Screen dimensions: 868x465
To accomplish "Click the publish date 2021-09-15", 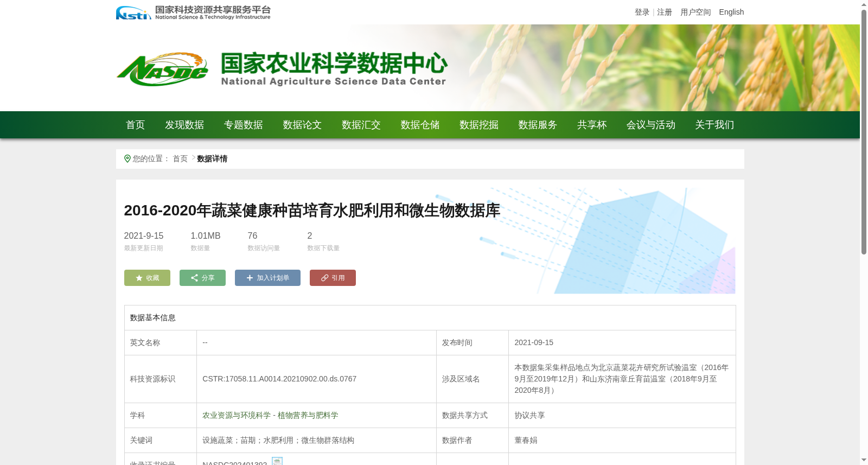I will point(534,342).
